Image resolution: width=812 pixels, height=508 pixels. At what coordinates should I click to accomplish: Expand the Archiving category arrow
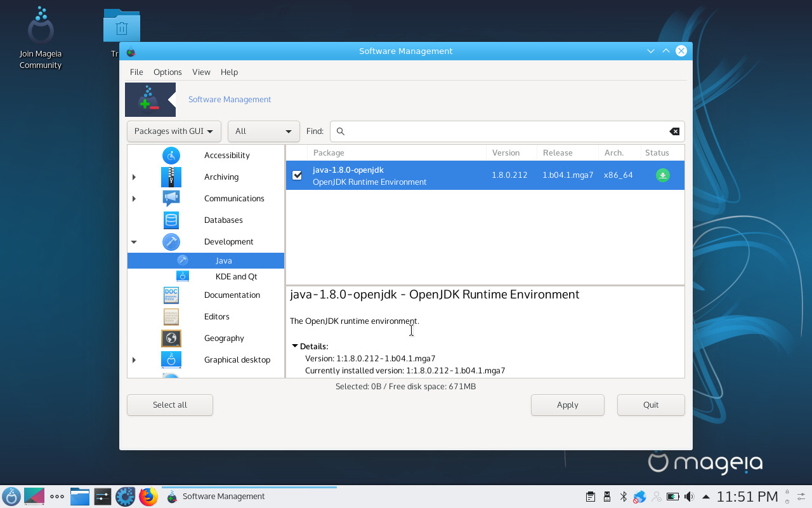tap(134, 177)
